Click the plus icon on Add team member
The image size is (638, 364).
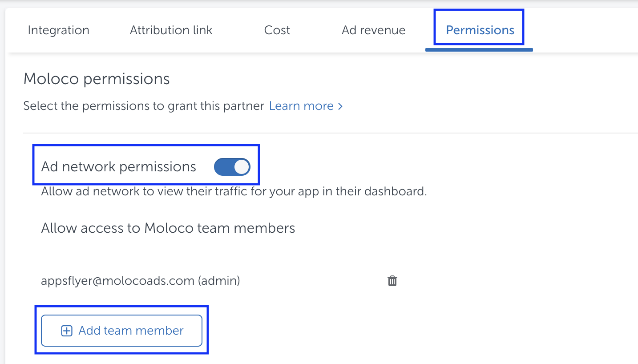tap(67, 331)
